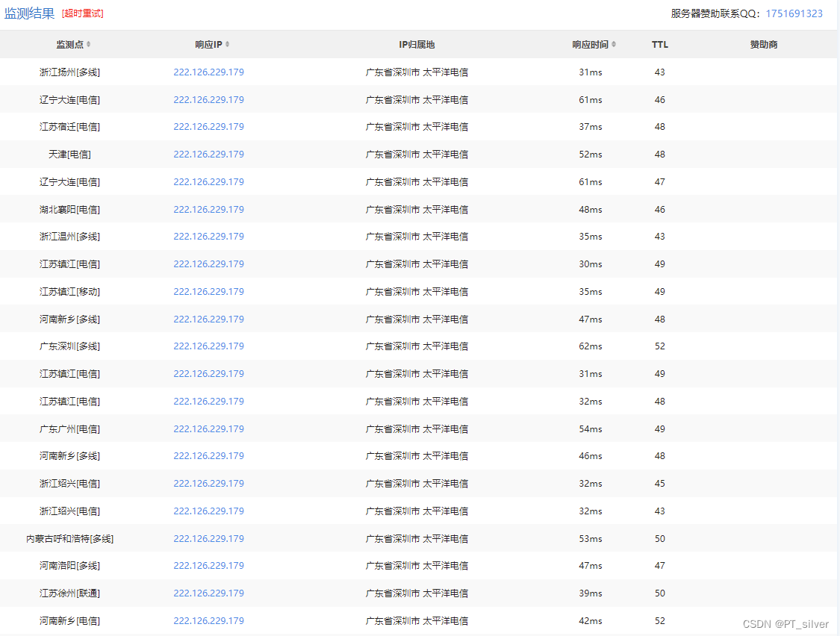Select the 广东广州[电信] monitor point cell

(69, 429)
